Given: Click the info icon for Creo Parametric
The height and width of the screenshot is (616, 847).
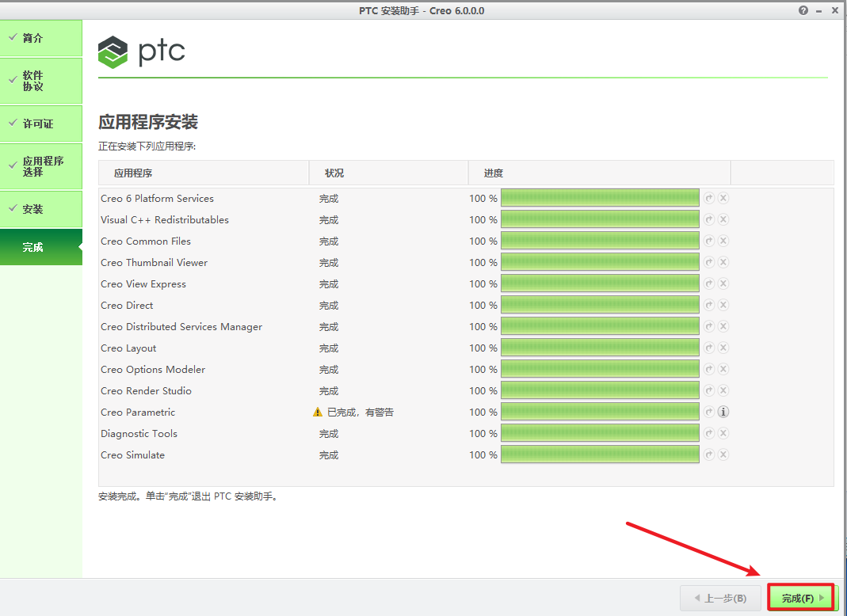Looking at the screenshot, I should coord(723,412).
